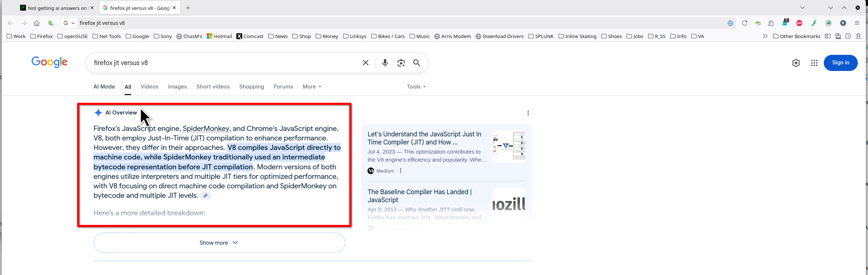Click the Mozilla article thumbnail

point(509,204)
